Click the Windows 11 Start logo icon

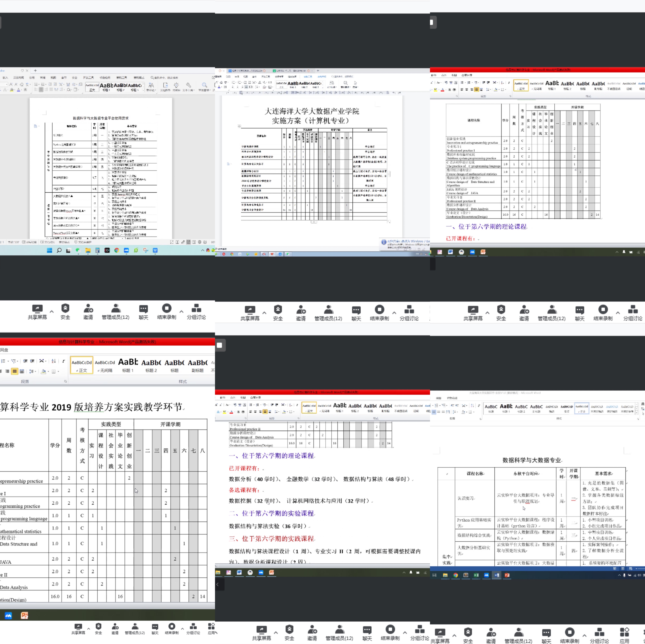[x=49, y=250]
